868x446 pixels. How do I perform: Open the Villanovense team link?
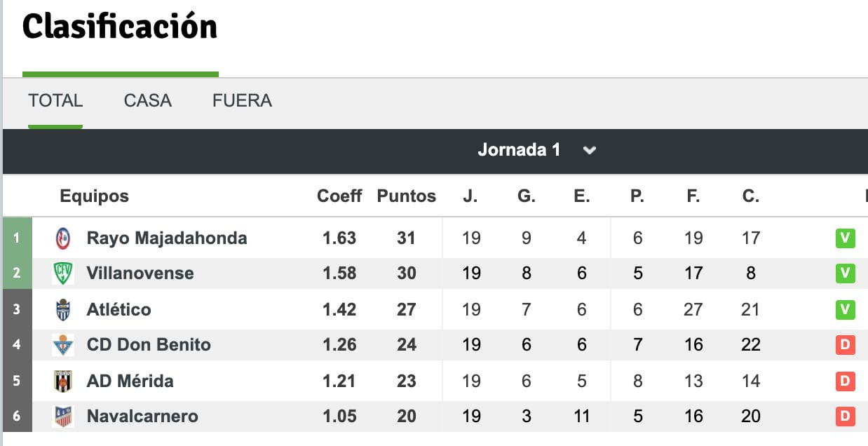(x=140, y=273)
